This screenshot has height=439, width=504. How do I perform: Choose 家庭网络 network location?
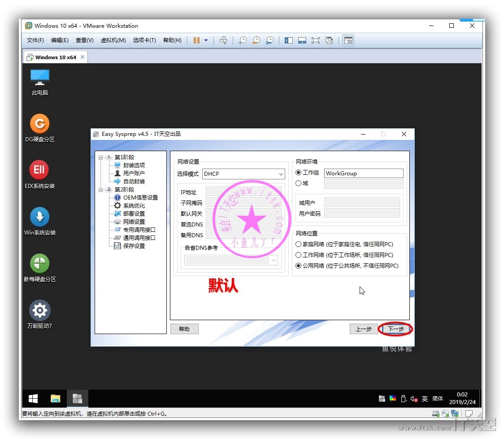[x=298, y=244]
